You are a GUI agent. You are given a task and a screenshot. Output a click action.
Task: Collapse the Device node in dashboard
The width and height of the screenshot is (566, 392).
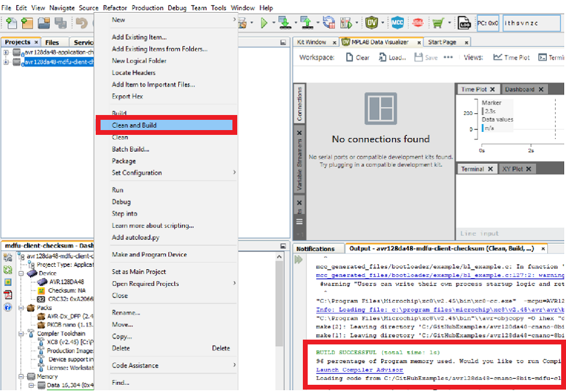coord(21,273)
